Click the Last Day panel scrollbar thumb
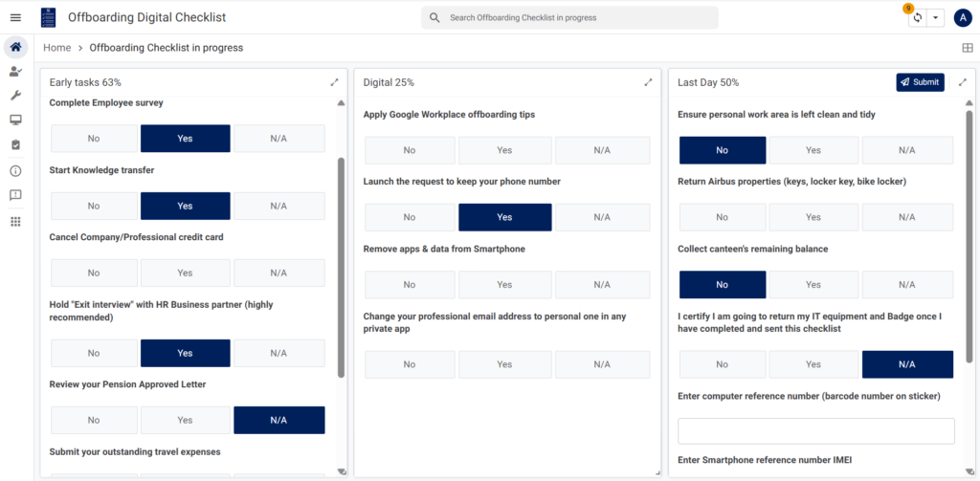 coord(969,236)
